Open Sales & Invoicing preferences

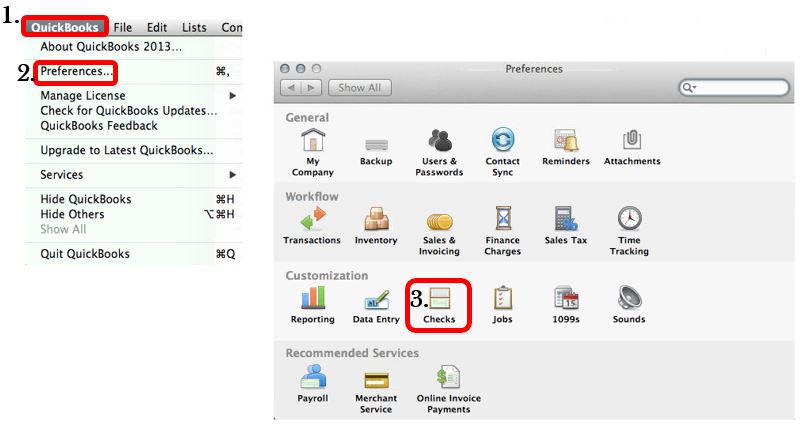[439, 221]
